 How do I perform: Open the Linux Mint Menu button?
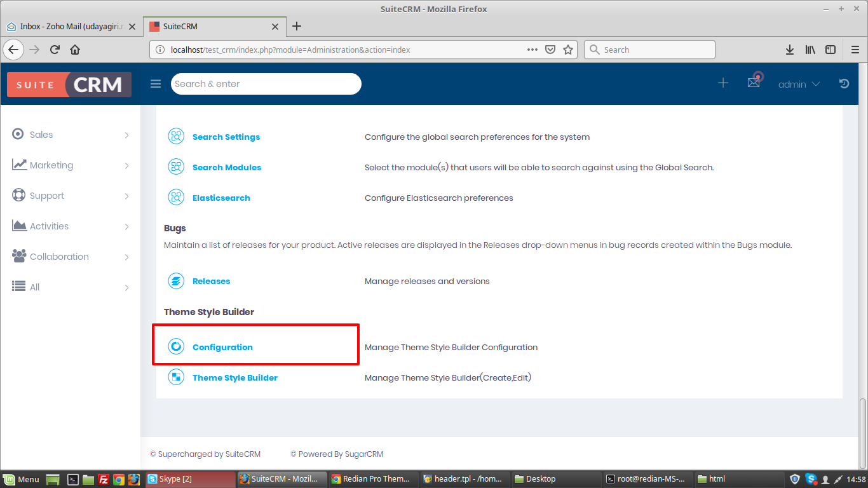coord(22,479)
